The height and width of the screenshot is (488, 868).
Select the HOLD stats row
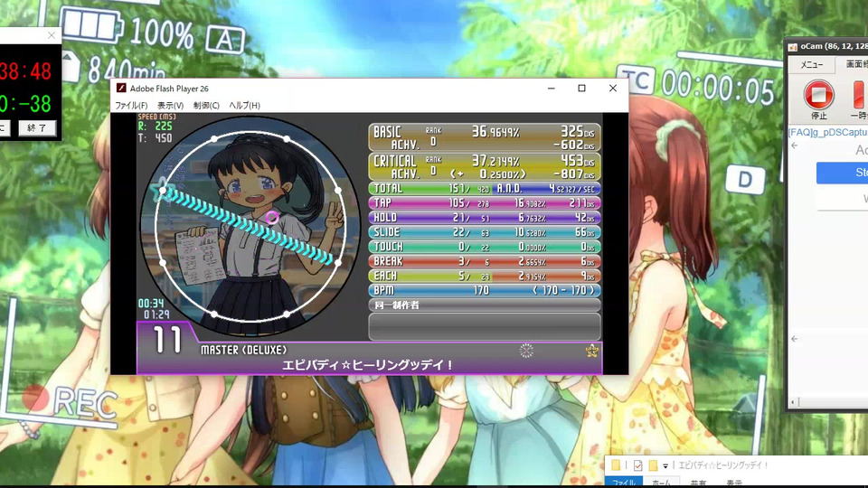click(x=485, y=218)
